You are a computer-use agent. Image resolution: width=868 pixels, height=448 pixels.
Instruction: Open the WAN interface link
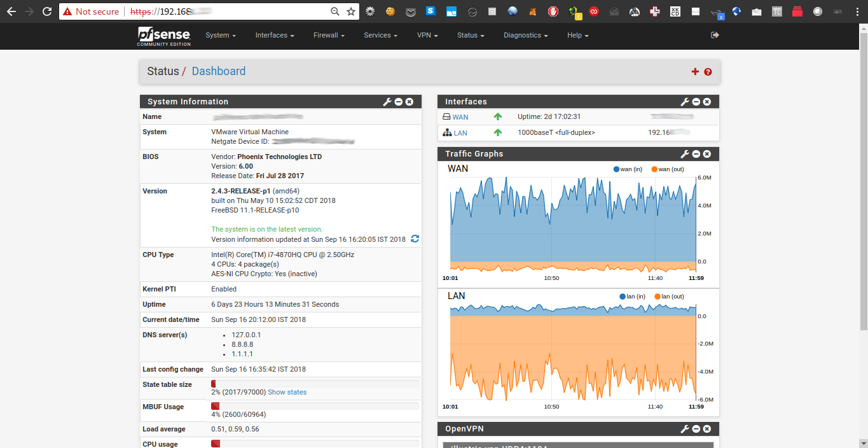point(460,117)
